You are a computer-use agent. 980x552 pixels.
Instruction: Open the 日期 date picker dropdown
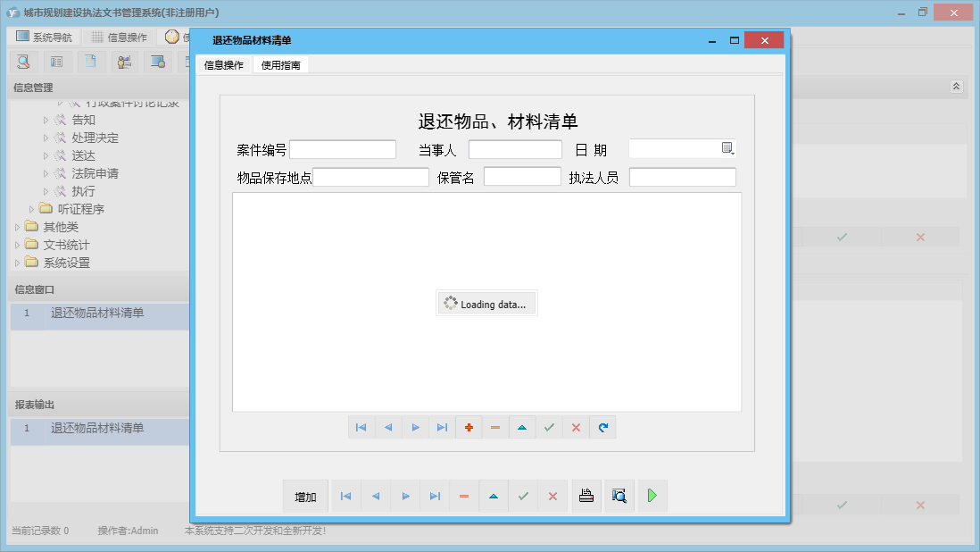click(x=727, y=148)
